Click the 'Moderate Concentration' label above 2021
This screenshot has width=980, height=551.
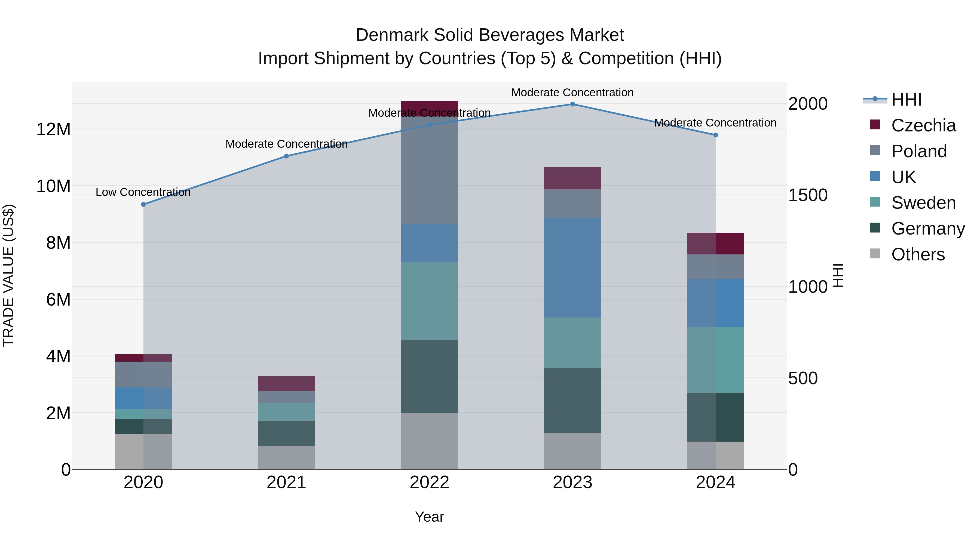[x=286, y=144]
